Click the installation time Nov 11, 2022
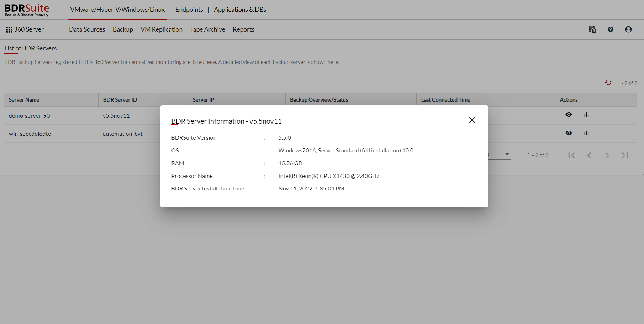This screenshot has width=644, height=324. click(x=311, y=188)
